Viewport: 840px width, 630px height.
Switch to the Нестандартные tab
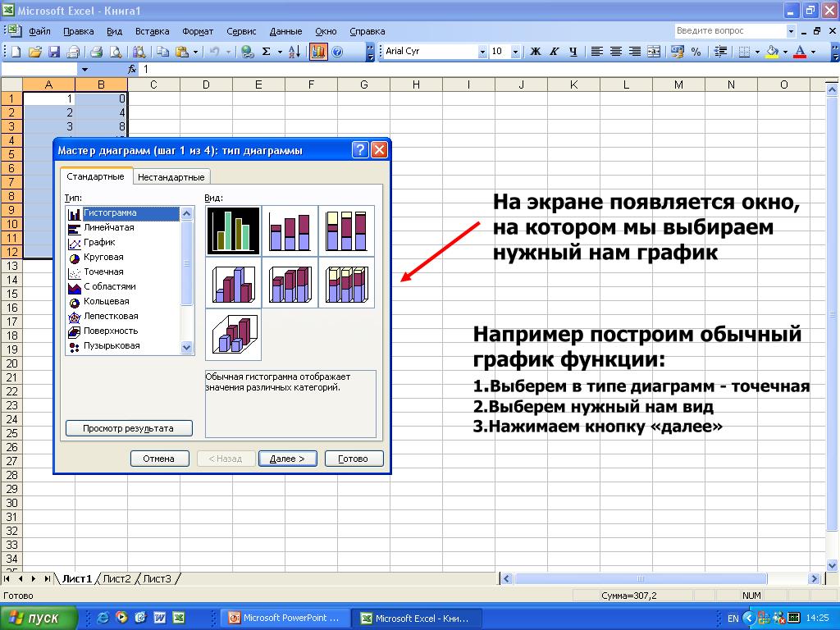tap(171, 177)
